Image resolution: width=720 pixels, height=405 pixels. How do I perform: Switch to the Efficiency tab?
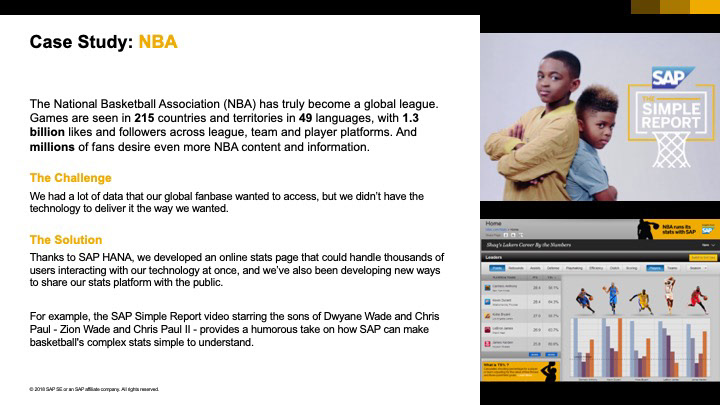tap(596, 268)
